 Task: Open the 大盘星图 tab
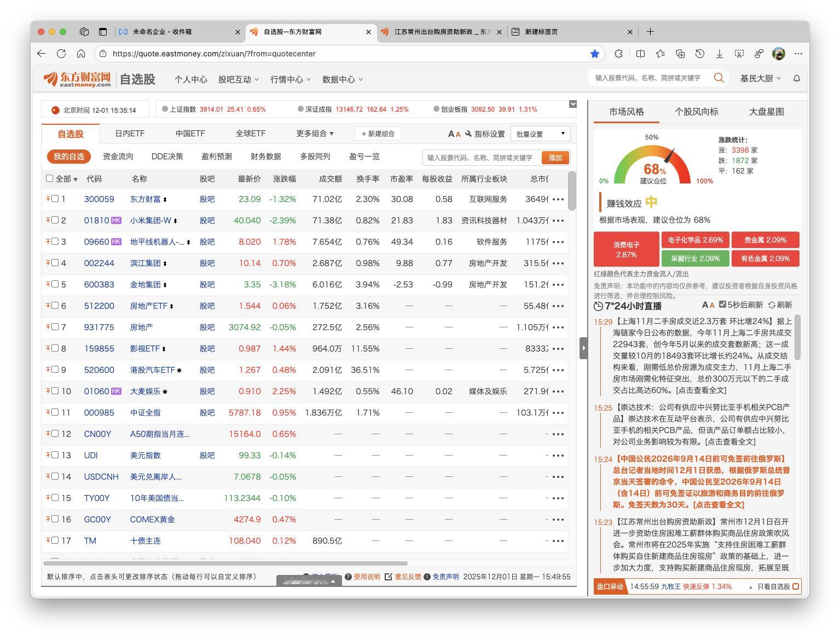pyautogui.click(x=766, y=112)
